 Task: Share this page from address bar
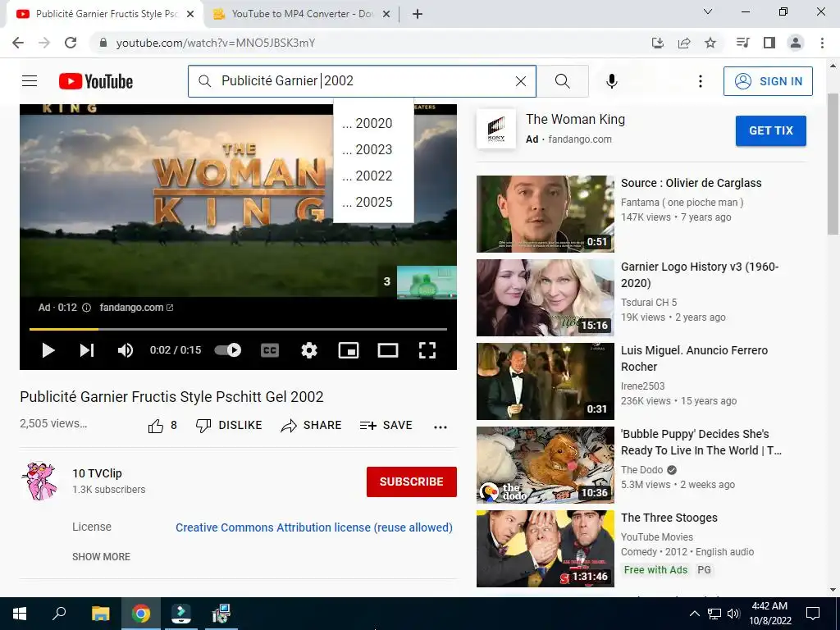click(684, 43)
